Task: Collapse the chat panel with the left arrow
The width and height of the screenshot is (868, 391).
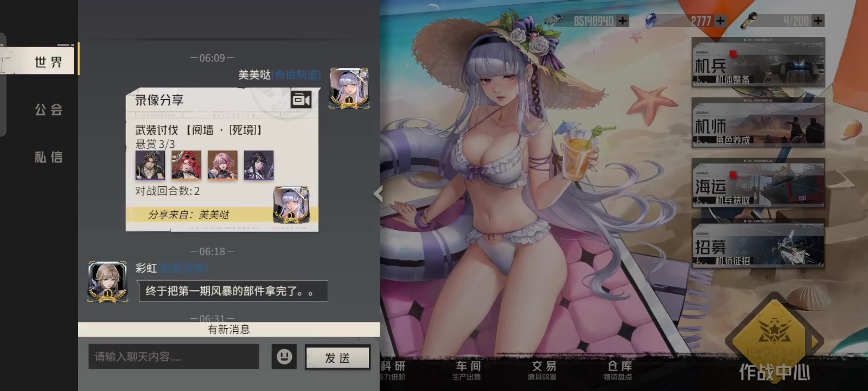Action: (378, 193)
